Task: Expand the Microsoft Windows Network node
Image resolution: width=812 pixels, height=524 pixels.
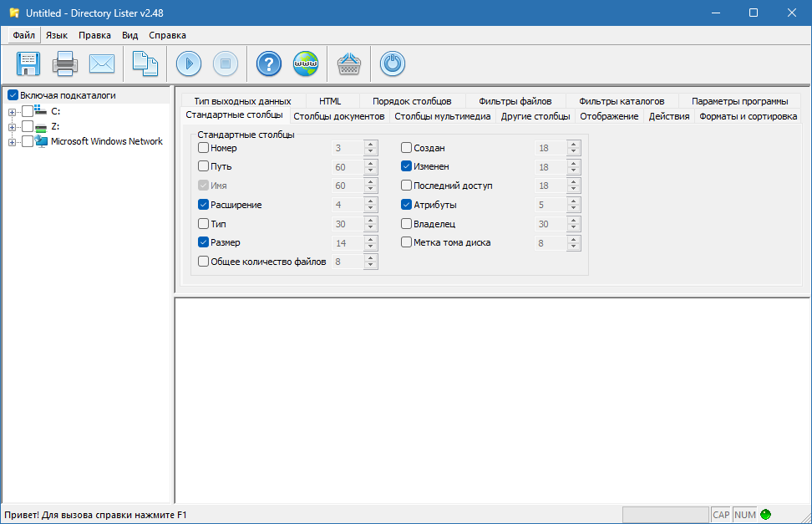Action: 12,142
